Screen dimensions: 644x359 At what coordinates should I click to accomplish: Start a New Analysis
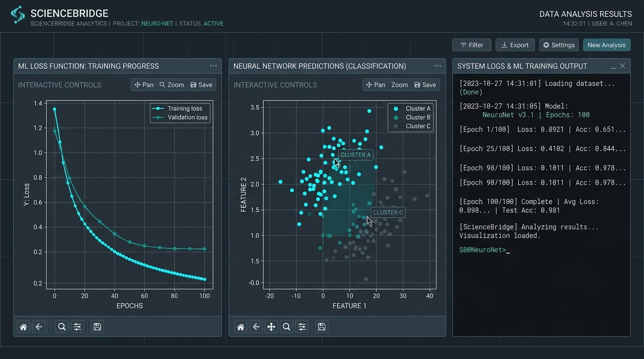click(607, 45)
